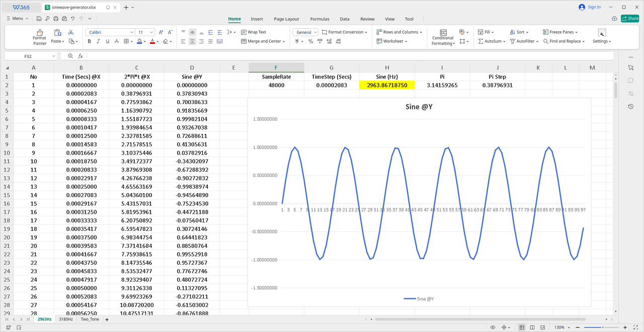Open the Two_Tone sheet tab
Screen dimensions: 644x332
click(x=90, y=319)
